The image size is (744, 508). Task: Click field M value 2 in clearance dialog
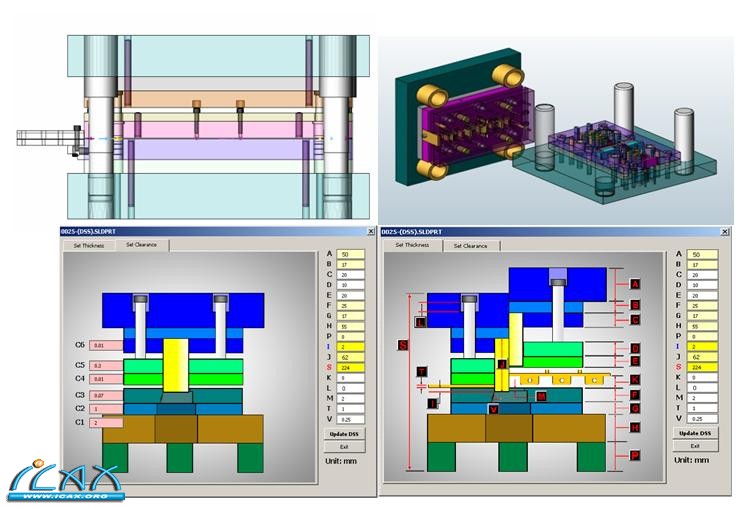pyautogui.click(x=351, y=398)
